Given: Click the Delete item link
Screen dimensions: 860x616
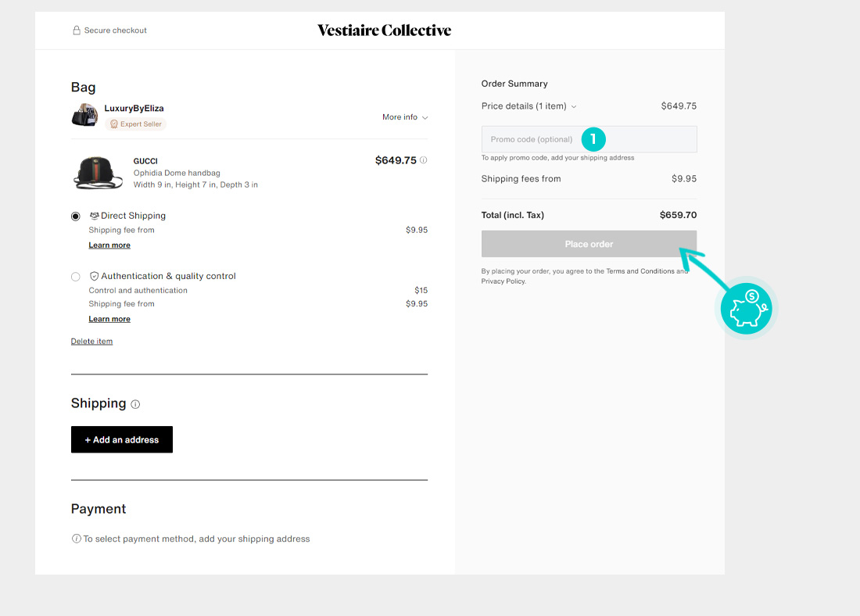Looking at the screenshot, I should click(91, 341).
